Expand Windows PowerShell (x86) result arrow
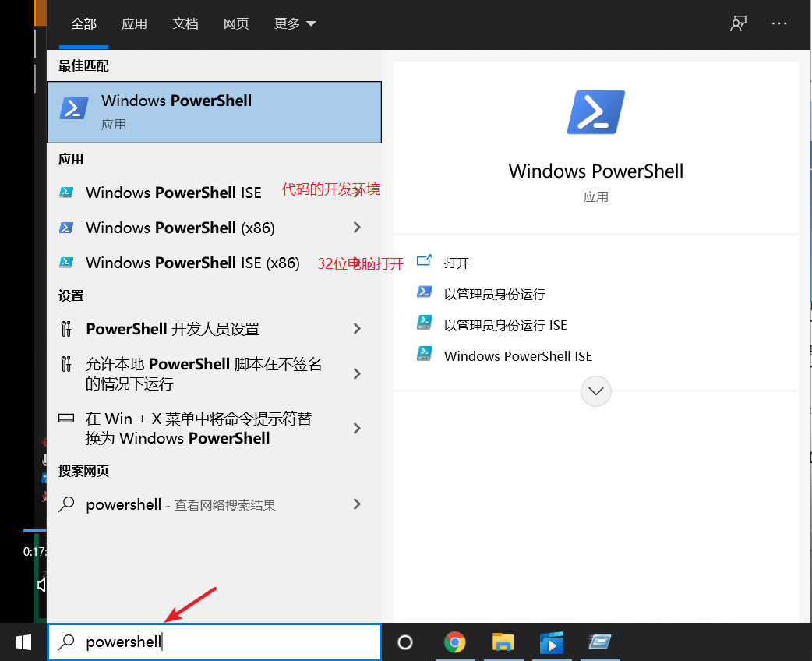812x661 pixels. [357, 228]
